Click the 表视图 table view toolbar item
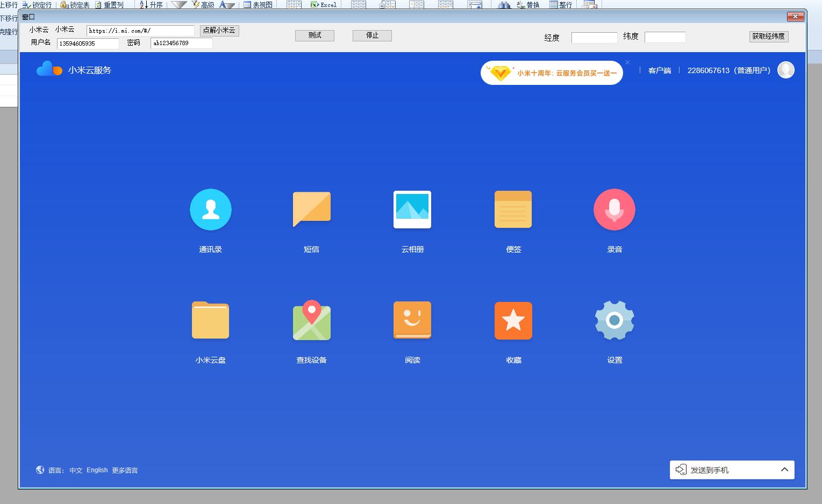Image resolution: width=822 pixels, height=504 pixels. 258,4
